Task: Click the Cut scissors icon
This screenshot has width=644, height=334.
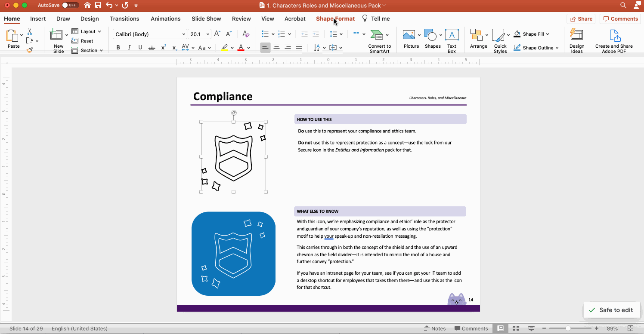Action: [x=30, y=32]
